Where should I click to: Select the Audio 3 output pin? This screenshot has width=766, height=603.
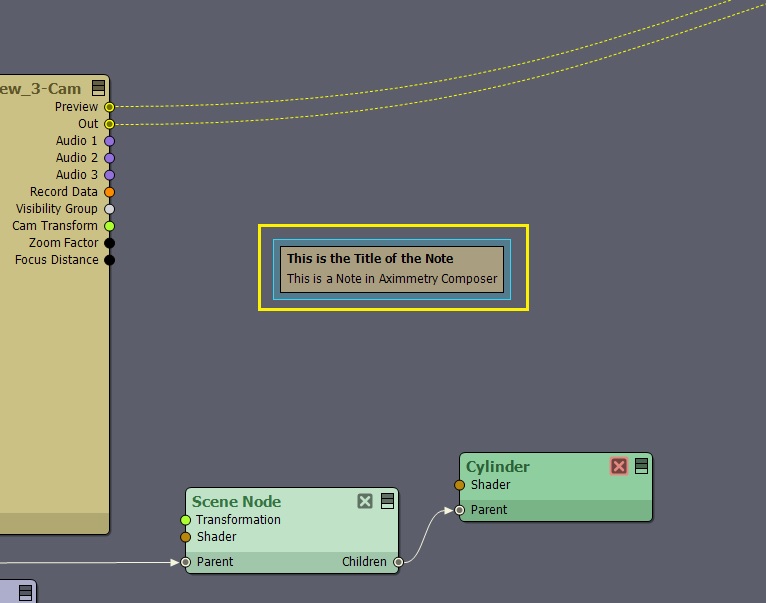pos(109,175)
